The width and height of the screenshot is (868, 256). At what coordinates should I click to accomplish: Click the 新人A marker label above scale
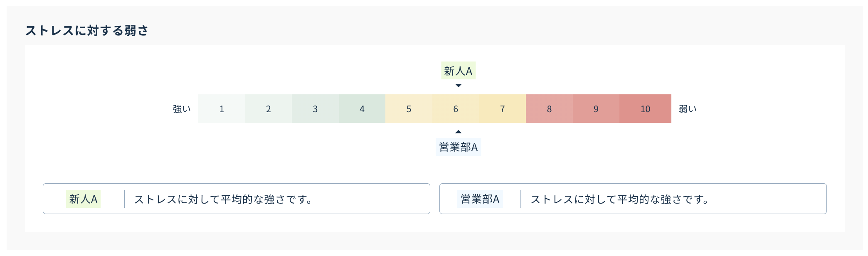(x=458, y=71)
